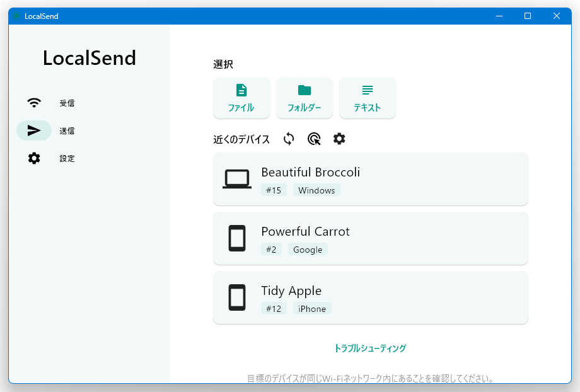
Task: Click the 選択 heading text
Action: tap(223, 64)
